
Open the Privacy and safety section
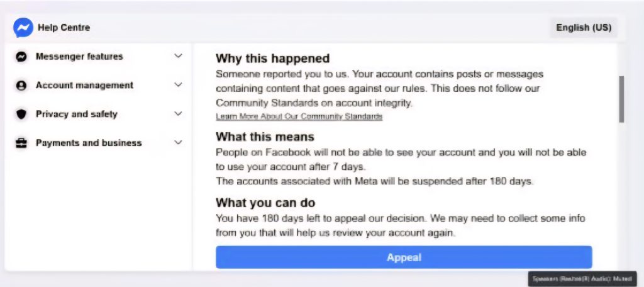pos(76,115)
